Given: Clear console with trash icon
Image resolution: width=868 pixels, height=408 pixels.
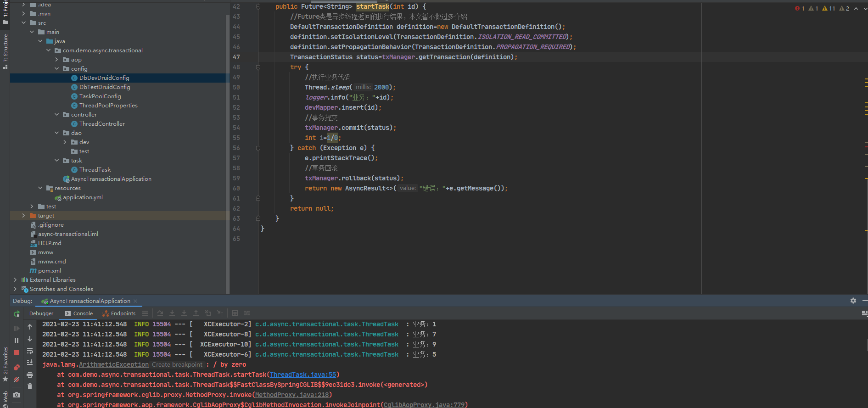Looking at the screenshot, I should click(x=30, y=386).
